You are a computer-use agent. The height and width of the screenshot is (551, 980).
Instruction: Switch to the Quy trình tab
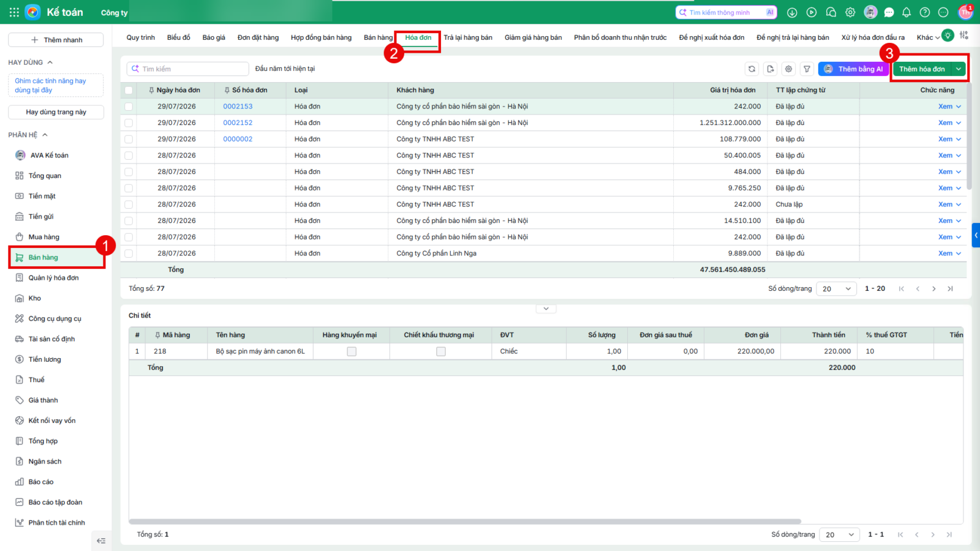[141, 37]
